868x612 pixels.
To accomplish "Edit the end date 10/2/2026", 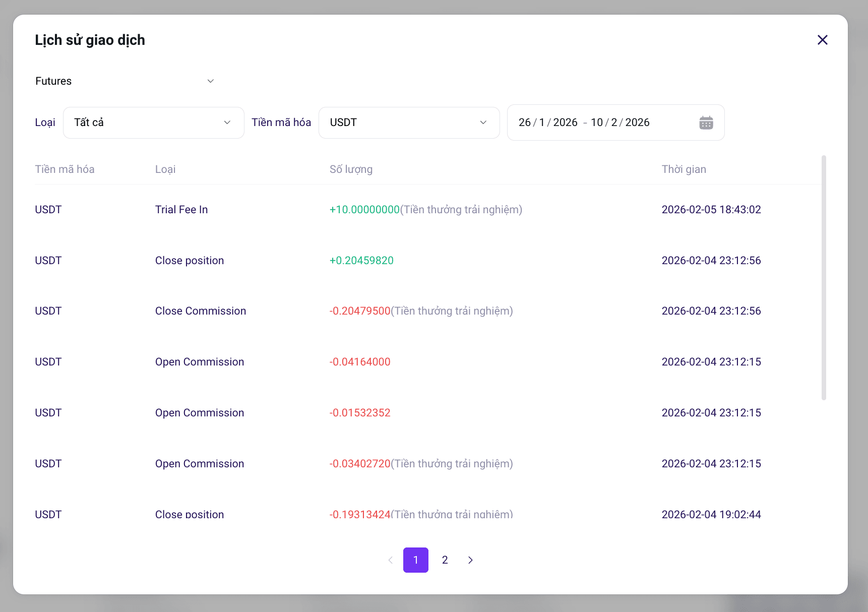I will [620, 123].
